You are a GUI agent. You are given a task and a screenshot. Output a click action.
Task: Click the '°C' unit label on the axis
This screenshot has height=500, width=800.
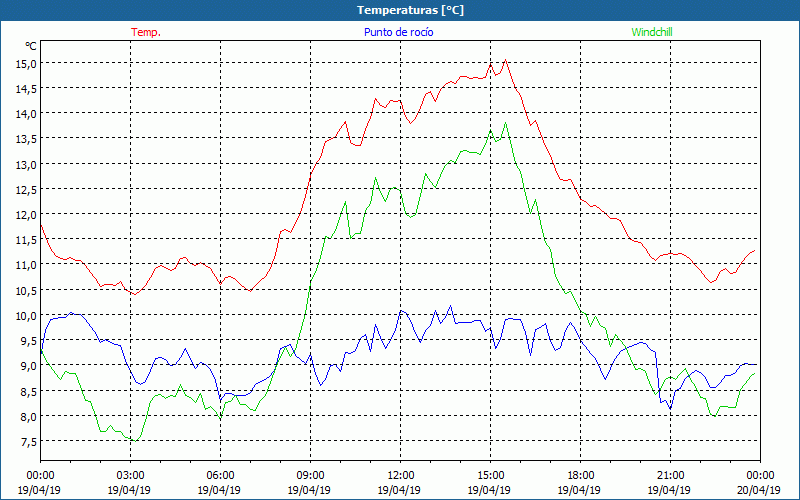31,46
